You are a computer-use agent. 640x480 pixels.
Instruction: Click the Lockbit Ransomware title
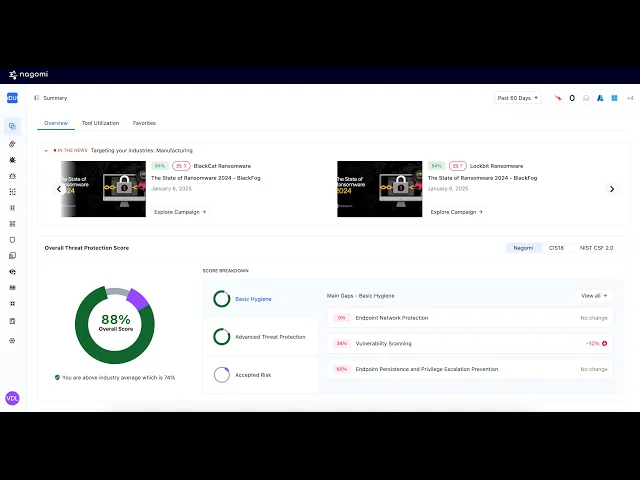pos(496,166)
